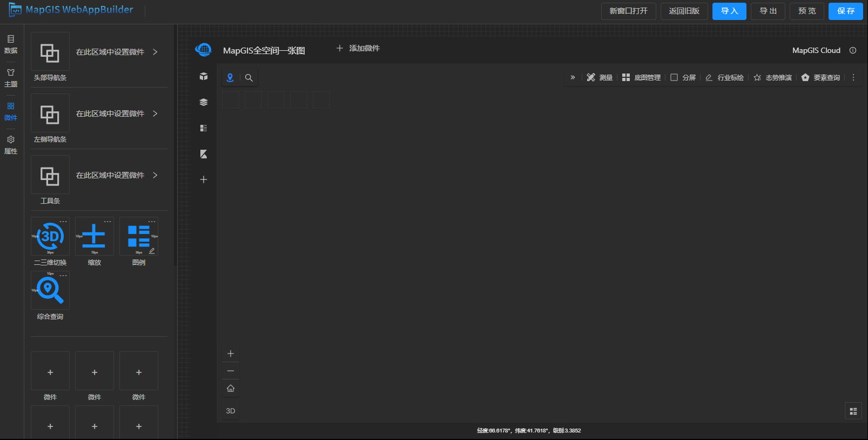
Task: Open more options on 缩放 widget
Action: [x=107, y=222]
